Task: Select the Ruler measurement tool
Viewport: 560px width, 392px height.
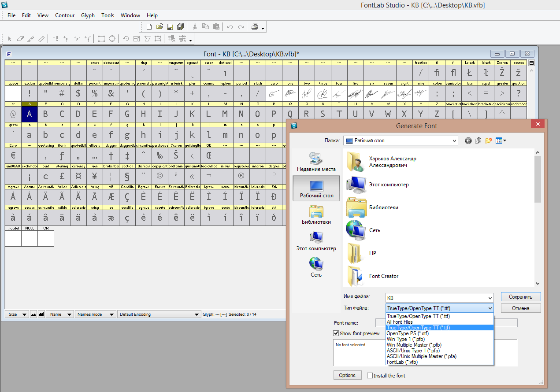Action: [42, 39]
